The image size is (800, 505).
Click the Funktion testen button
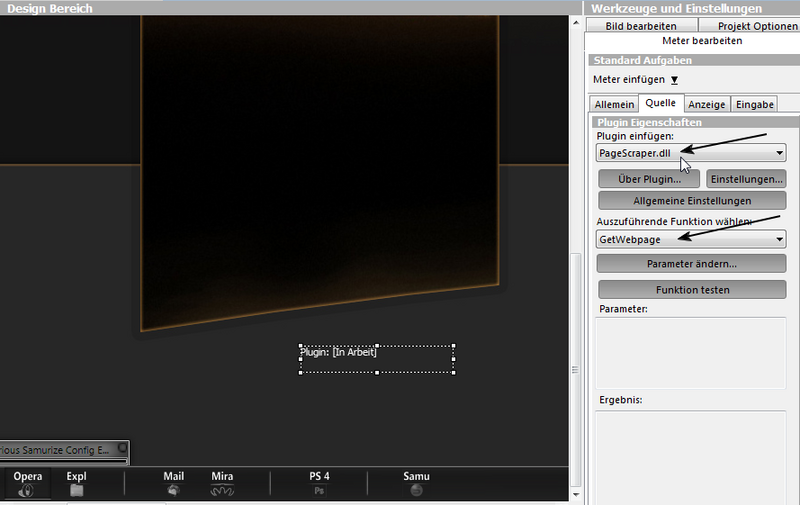(692, 290)
